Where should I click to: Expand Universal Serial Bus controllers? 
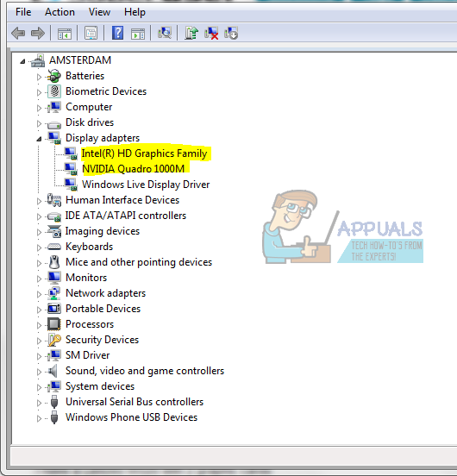[x=39, y=403]
